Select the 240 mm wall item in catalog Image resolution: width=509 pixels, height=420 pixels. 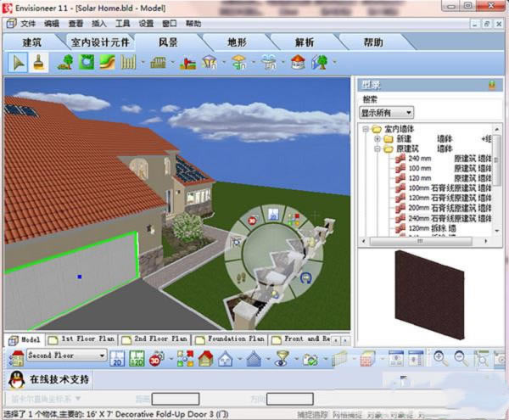tap(419, 158)
